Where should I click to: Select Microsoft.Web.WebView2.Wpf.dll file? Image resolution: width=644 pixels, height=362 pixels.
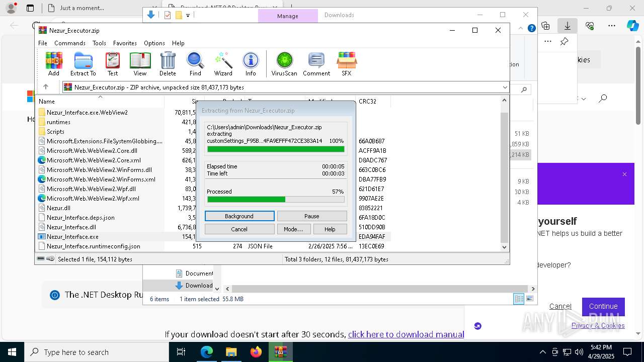point(92,189)
